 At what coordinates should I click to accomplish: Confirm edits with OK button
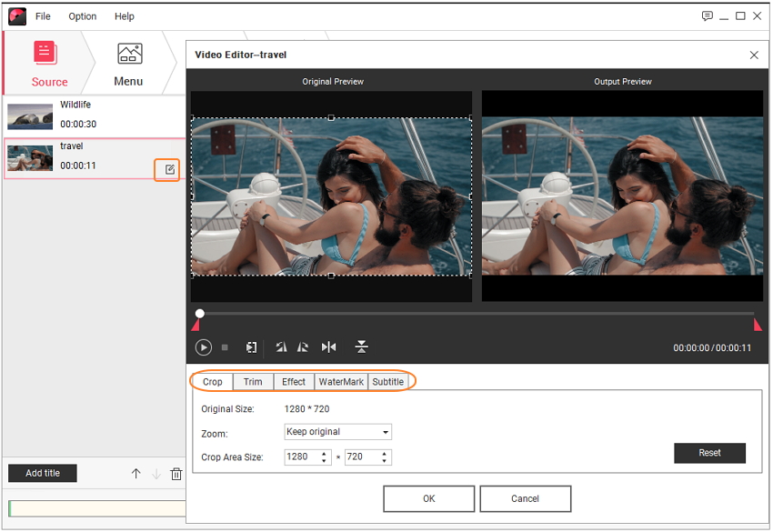click(x=428, y=498)
